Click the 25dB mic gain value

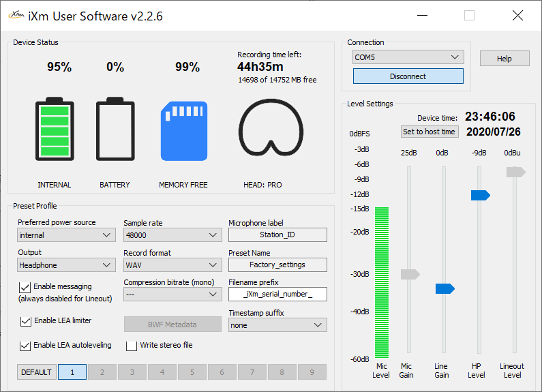click(409, 153)
